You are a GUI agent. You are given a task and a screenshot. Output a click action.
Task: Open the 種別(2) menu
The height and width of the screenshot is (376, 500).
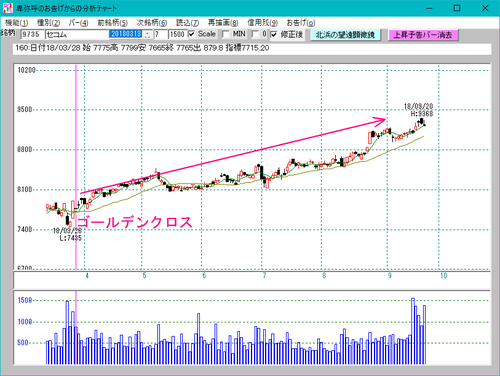coord(48,23)
